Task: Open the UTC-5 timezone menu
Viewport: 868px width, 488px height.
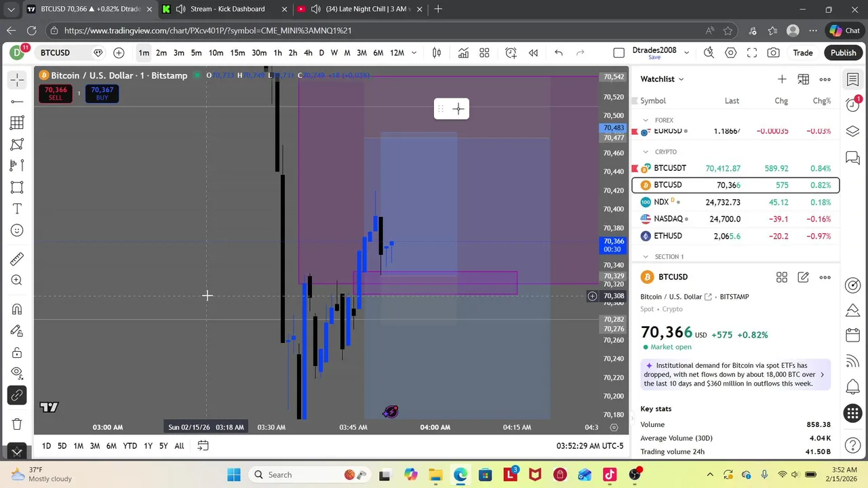Action: (x=590, y=446)
